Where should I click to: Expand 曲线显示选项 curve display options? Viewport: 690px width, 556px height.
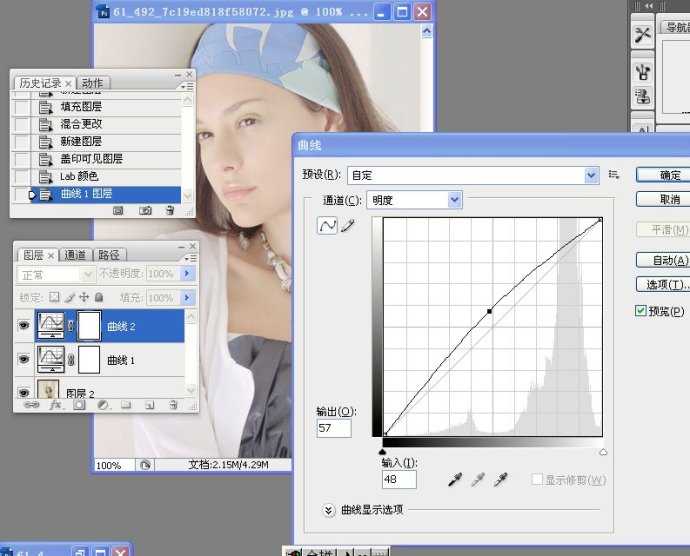coord(329,510)
